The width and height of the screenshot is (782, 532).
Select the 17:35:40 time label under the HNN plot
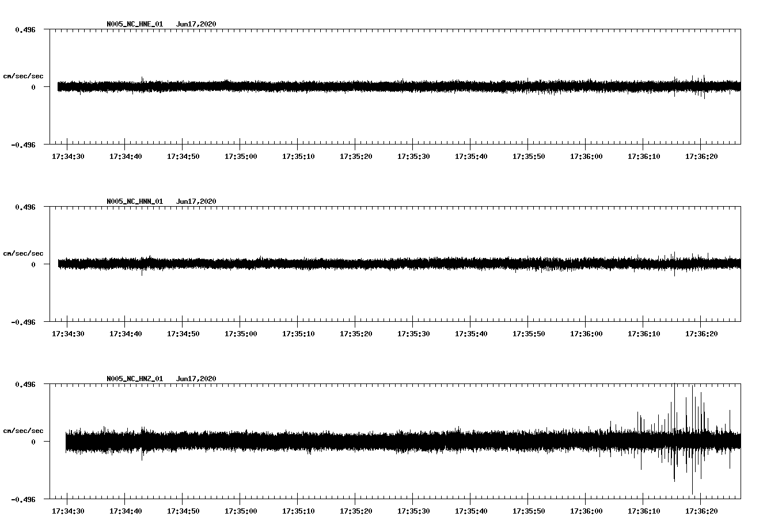[x=471, y=333]
